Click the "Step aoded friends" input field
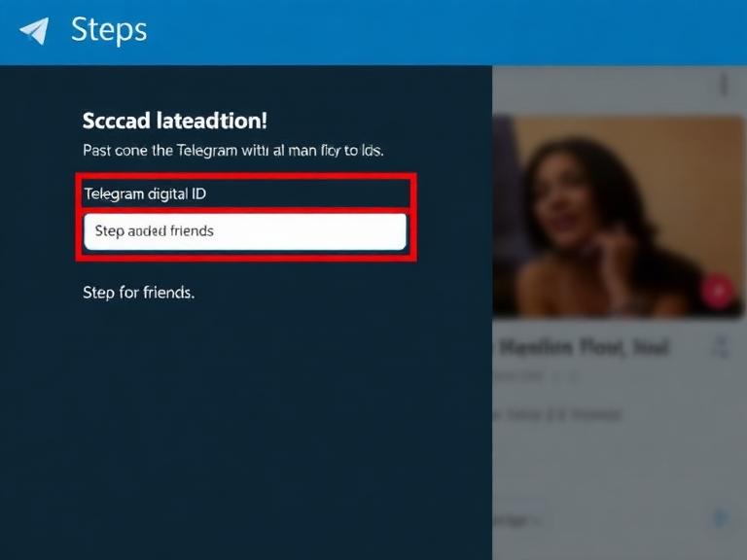This screenshot has height=560, width=747. (245, 231)
